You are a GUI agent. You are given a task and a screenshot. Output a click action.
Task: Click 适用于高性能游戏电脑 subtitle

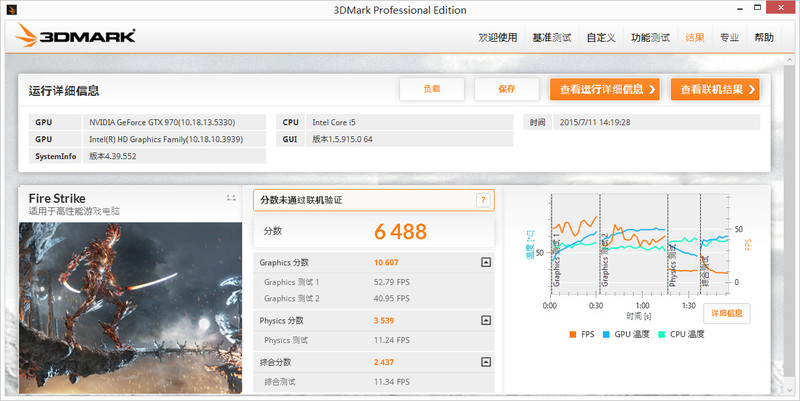coord(74,211)
